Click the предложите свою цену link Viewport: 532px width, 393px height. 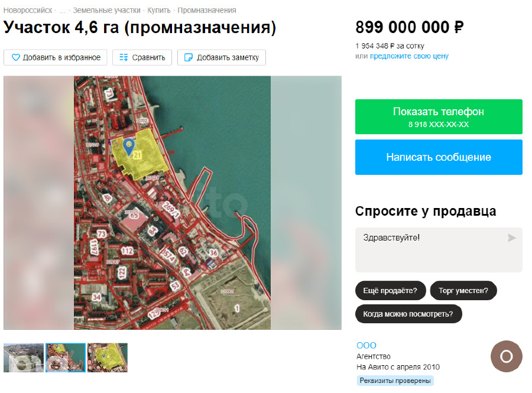pos(409,56)
